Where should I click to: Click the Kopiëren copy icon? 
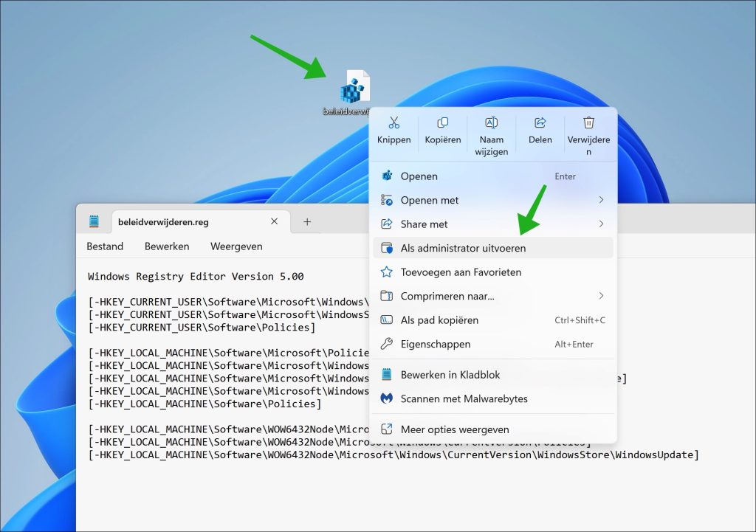[x=442, y=123]
